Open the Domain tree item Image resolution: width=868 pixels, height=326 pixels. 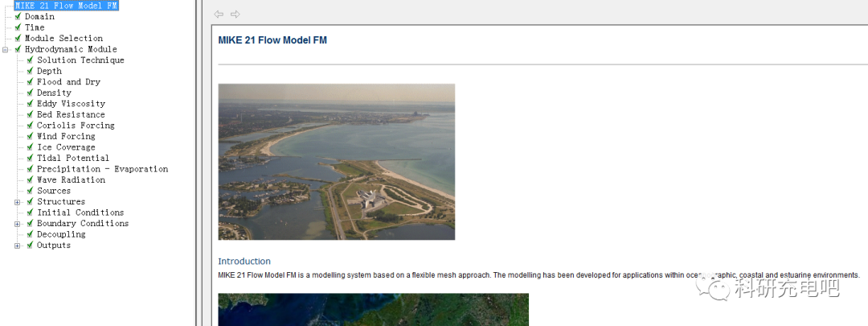pos(40,17)
